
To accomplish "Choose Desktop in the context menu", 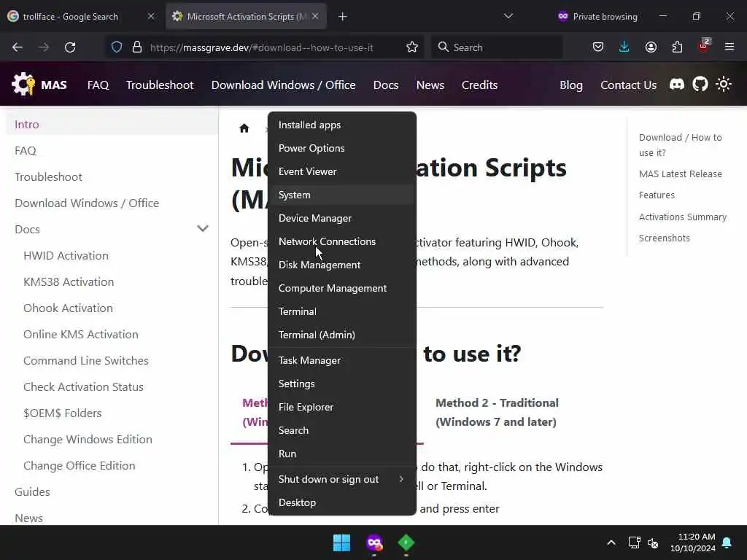I will pos(341,502).
